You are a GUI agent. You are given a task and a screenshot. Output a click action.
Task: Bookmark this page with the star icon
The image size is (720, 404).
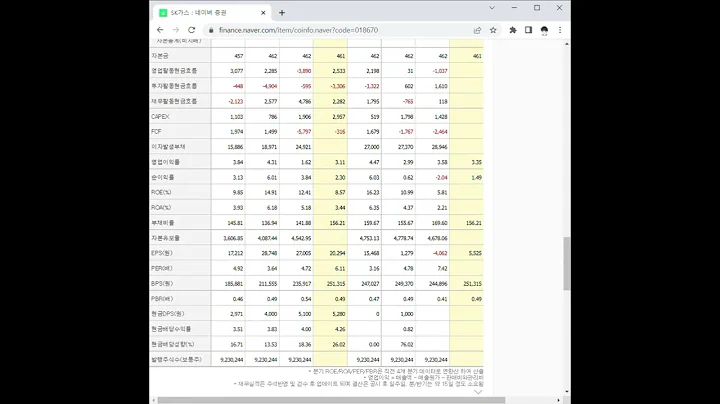point(493,30)
